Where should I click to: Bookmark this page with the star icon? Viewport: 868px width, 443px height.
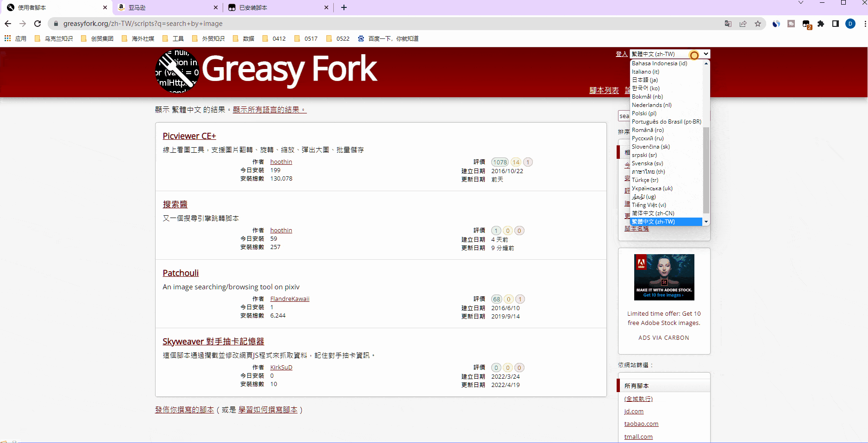tap(758, 24)
